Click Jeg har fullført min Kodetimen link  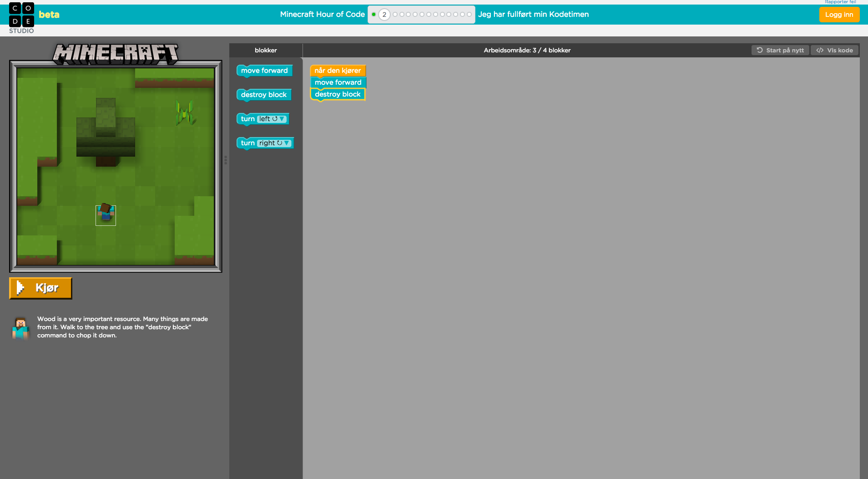tap(533, 15)
